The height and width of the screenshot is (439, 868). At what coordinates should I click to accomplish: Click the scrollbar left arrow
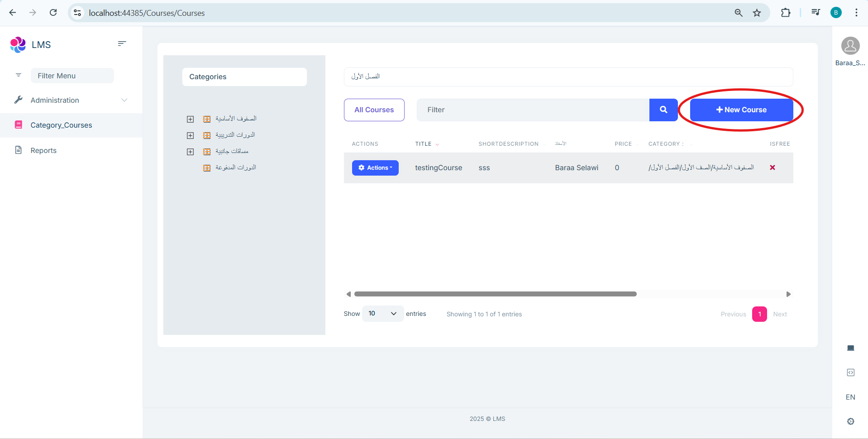(x=348, y=294)
